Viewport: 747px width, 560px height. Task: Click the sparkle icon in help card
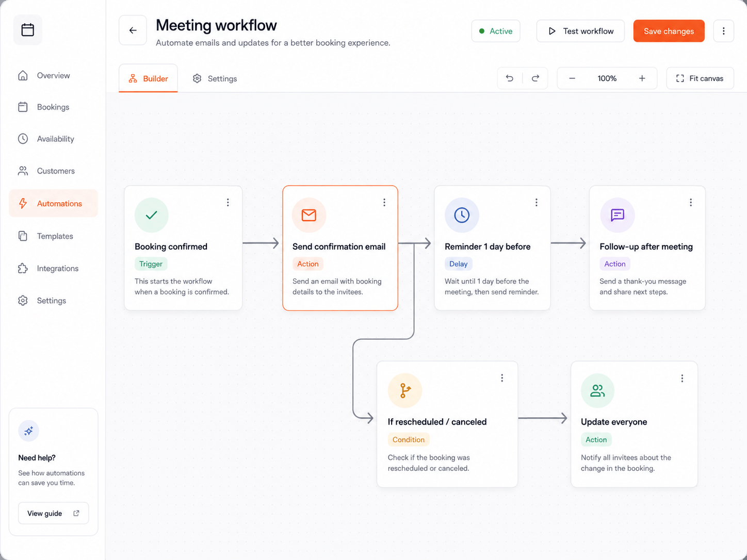(x=29, y=431)
